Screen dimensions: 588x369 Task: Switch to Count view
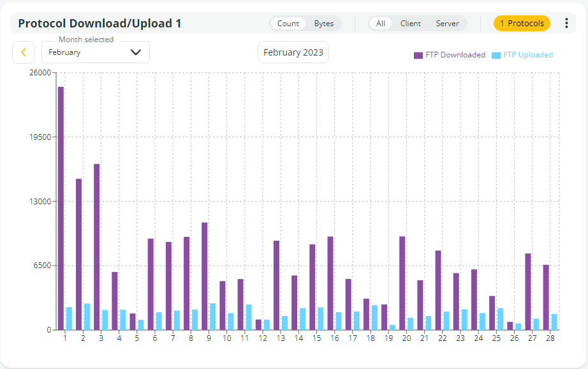(288, 24)
